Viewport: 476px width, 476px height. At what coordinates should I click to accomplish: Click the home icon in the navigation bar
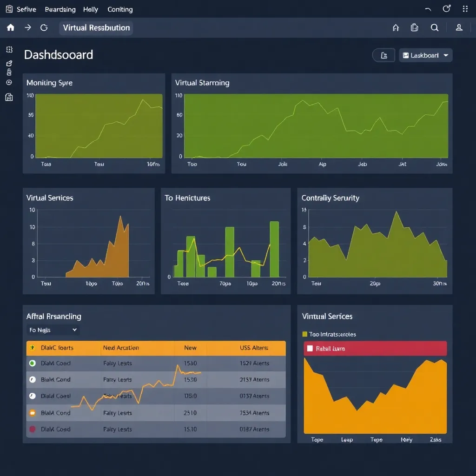10,27
